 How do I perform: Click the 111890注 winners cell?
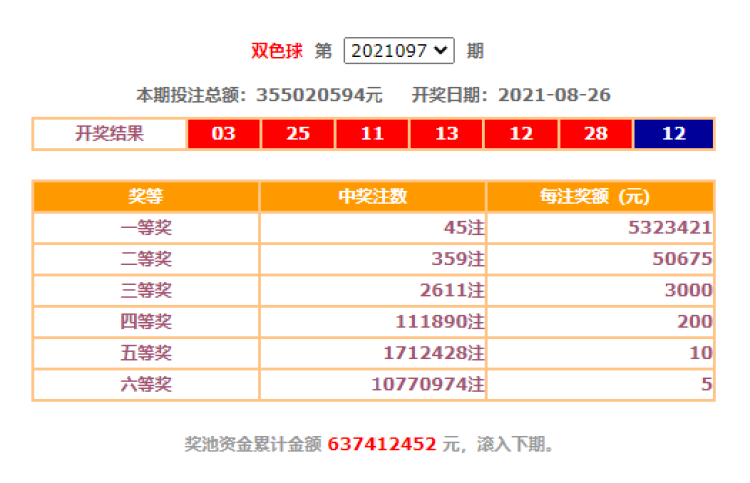[x=373, y=322]
